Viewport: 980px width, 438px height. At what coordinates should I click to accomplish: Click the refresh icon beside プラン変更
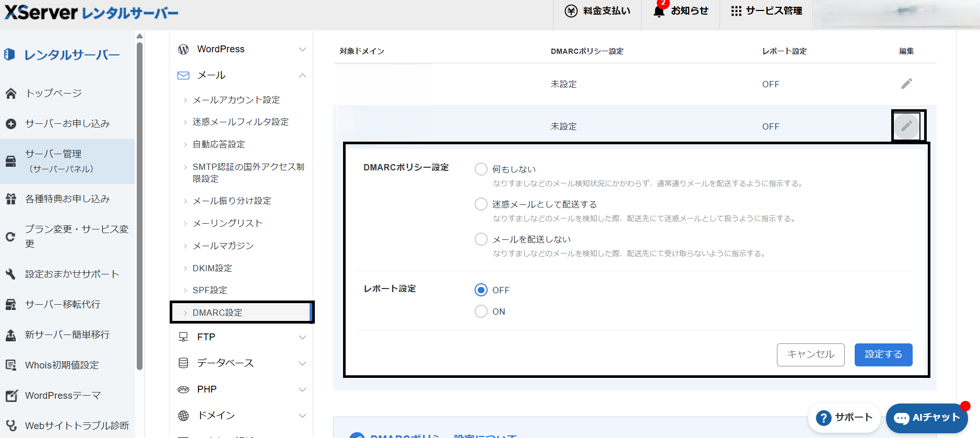click(11, 236)
